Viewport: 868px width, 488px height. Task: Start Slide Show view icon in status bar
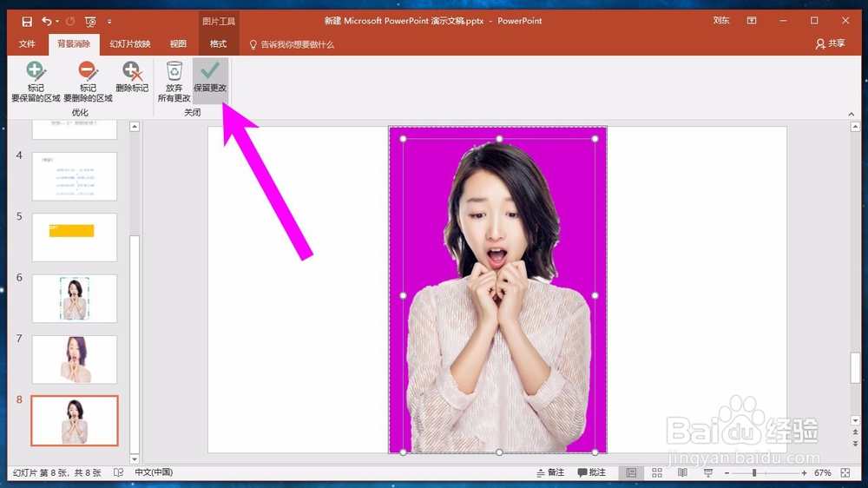tap(708, 472)
